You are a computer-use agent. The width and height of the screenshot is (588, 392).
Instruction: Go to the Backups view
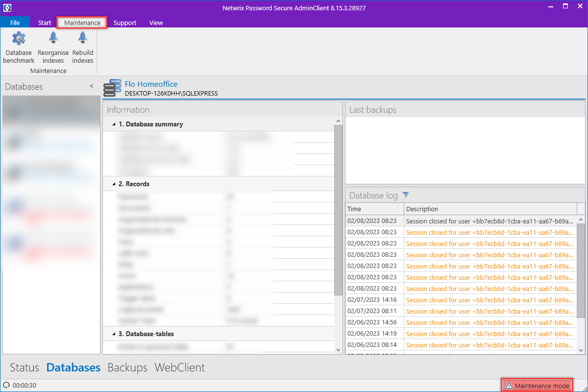tap(127, 367)
